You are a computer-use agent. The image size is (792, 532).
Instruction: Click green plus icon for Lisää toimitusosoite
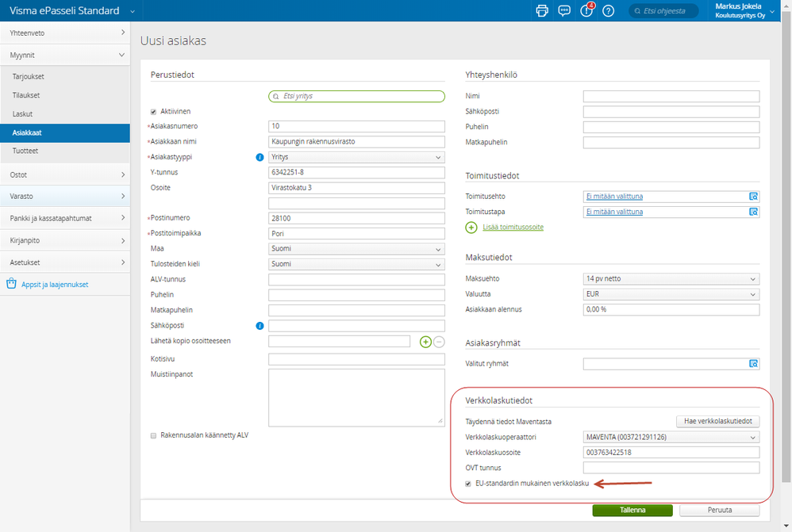click(471, 228)
